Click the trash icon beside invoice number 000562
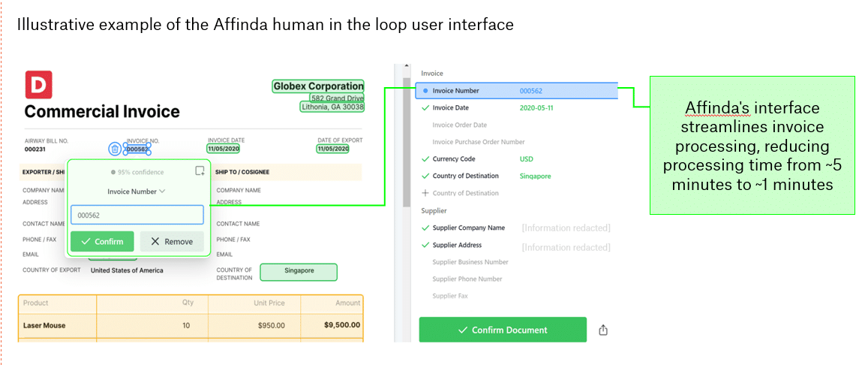 pyautogui.click(x=115, y=149)
